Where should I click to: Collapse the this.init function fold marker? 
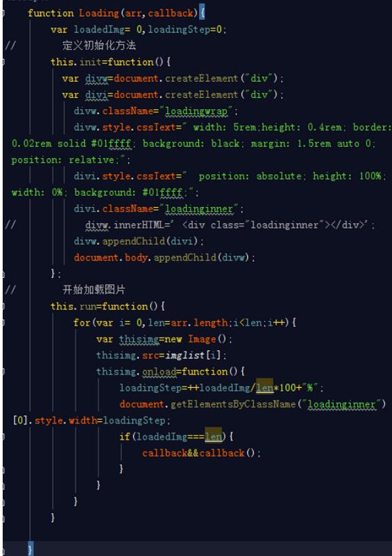click(3, 62)
